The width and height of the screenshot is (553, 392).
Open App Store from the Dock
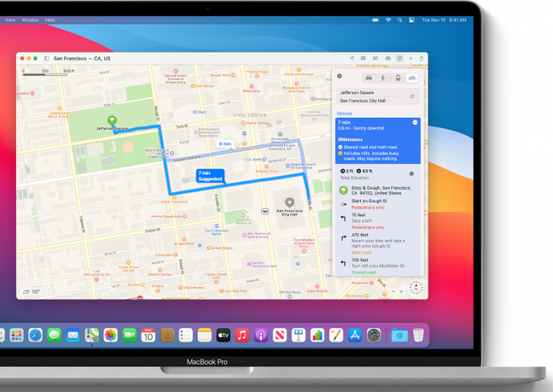(x=355, y=335)
